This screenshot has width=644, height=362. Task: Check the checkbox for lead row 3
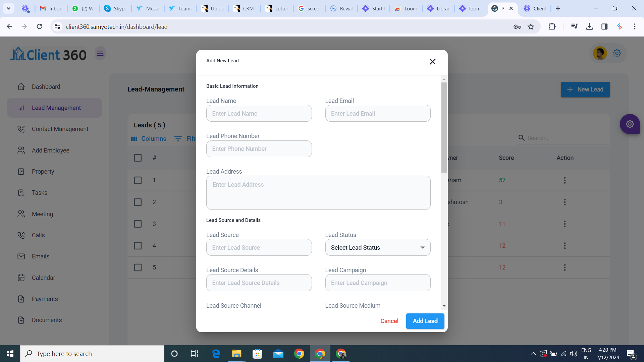138,224
